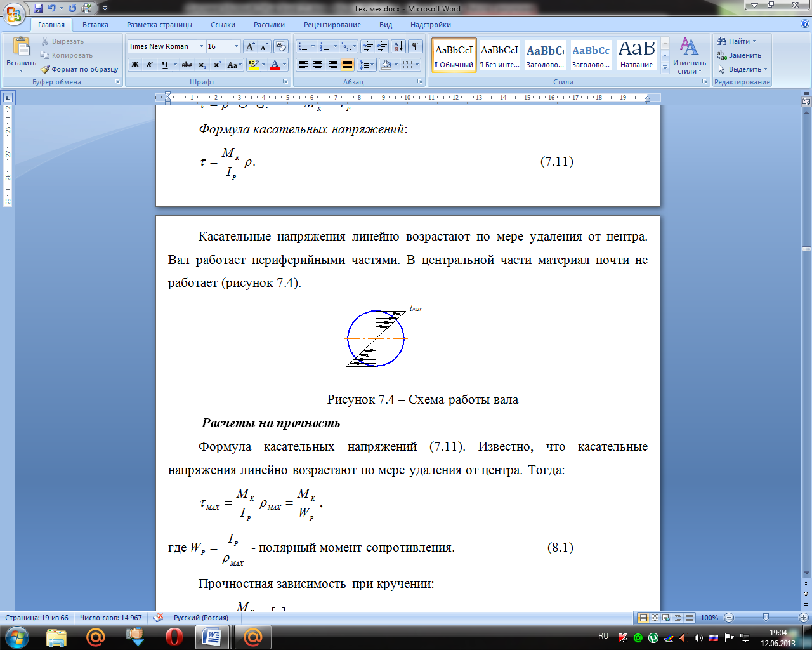This screenshot has width=812, height=650.
Task: Open font name dropdown Times New Roman
Action: [x=201, y=46]
